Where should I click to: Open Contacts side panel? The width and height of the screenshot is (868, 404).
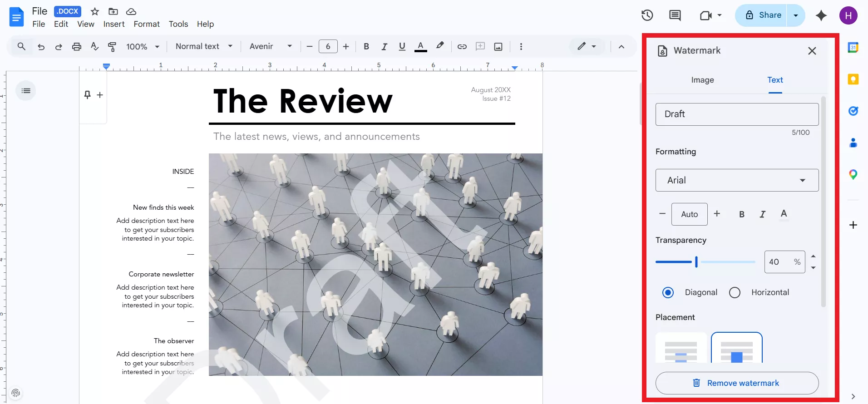pyautogui.click(x=853, y=143)
